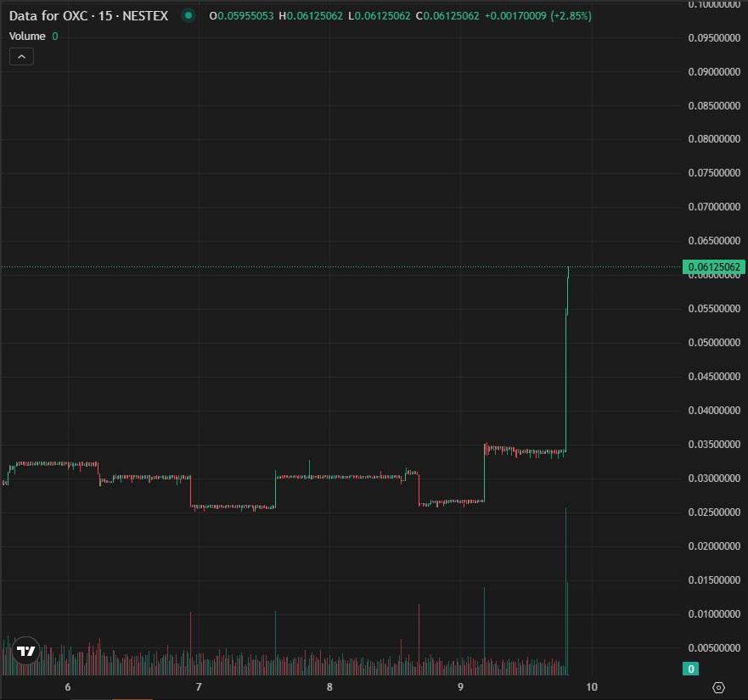Select the green volume badge on the price scale
Viewport: 748px width, 700px height.
690,669
